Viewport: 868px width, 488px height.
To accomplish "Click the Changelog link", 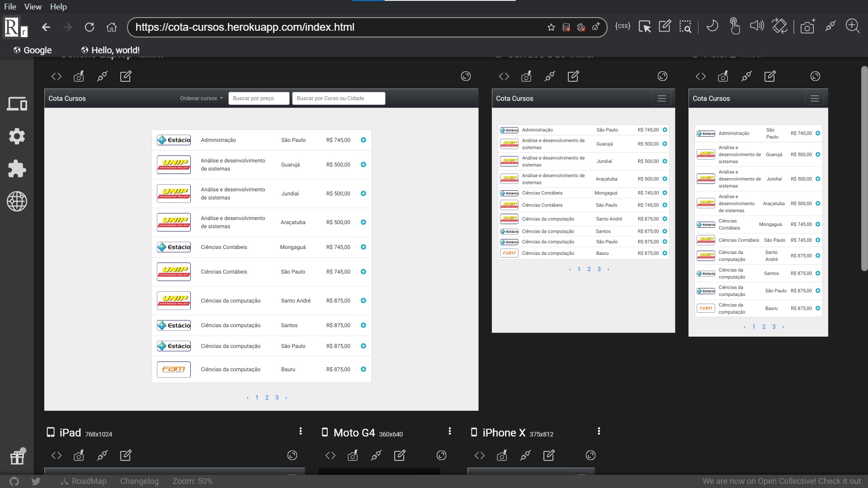I will pyautogui.click(x=139, y=481).
